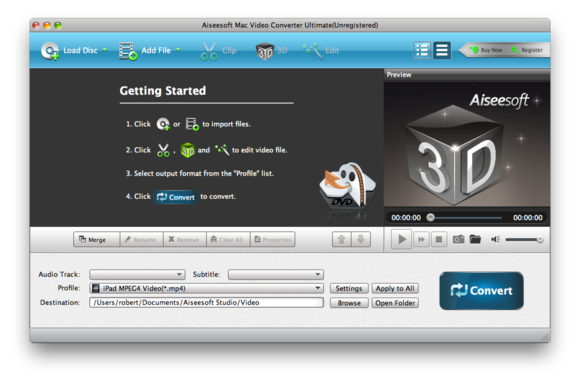Adjust the volume slider

tap(524, 240)
